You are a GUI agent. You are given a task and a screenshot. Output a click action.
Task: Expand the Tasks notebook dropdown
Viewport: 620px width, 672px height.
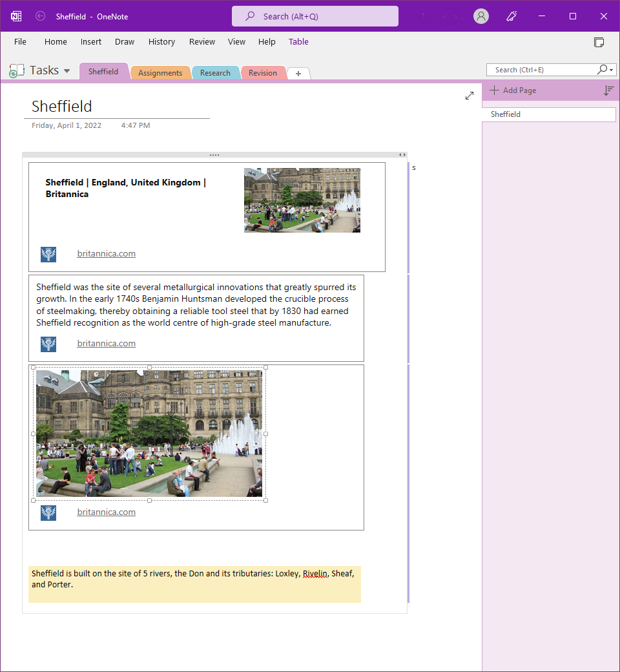tap(67, 70)
